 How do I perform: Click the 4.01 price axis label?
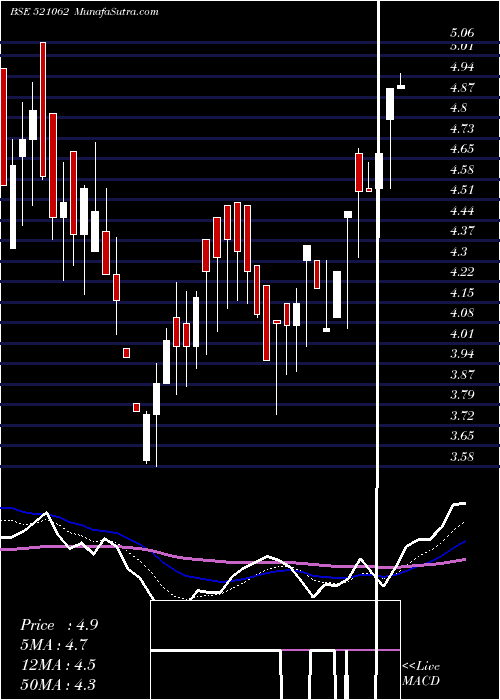click(x=462, y=334)
